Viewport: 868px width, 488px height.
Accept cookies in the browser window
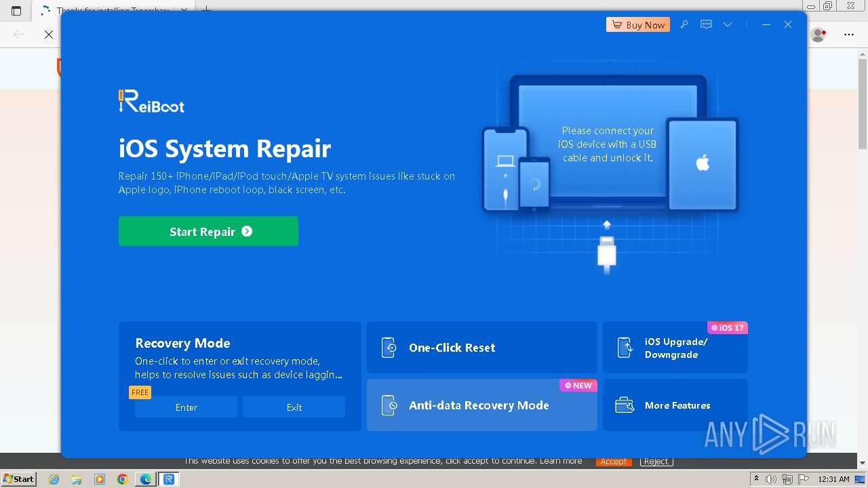(614, 462)
